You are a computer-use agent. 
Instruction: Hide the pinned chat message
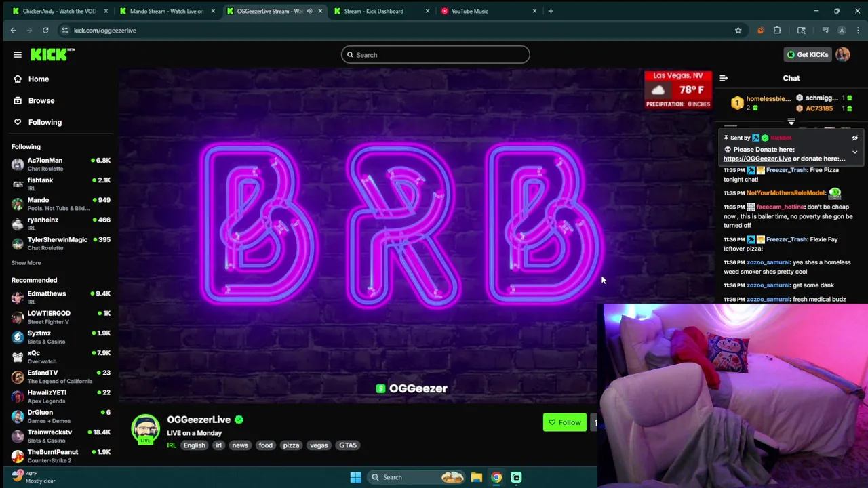(854, 138)
